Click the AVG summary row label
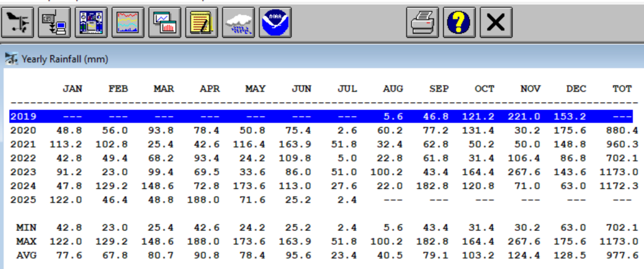The image size is (644, 269). point(26,255)
